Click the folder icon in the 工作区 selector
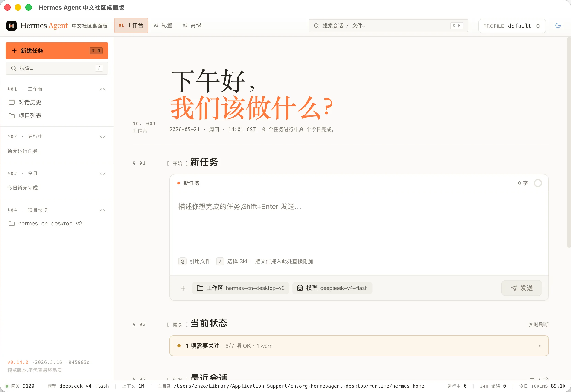 [x=200, y=288]
